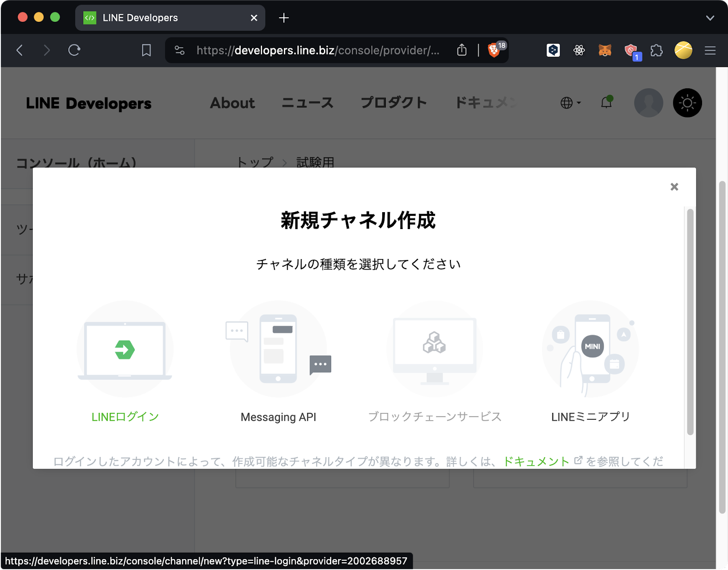728x570 pixels.
Task: Open site settings icon in address bar
Action: pyautogui.click(x=180, y=50)
